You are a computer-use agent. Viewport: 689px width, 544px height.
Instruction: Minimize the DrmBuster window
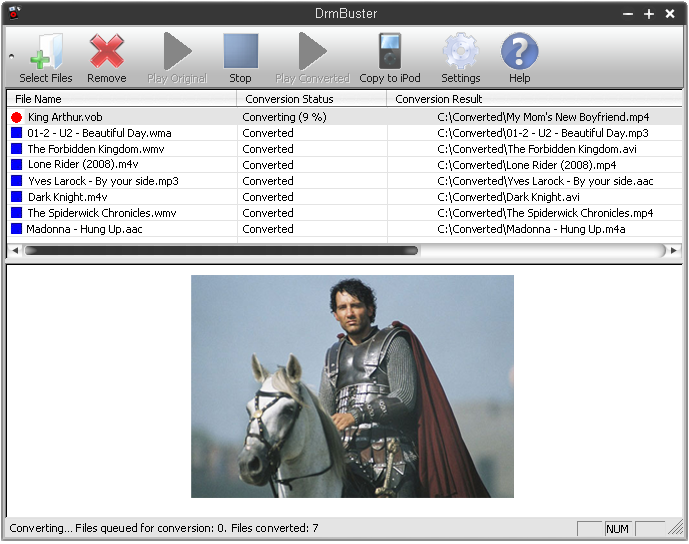(628, 14)
